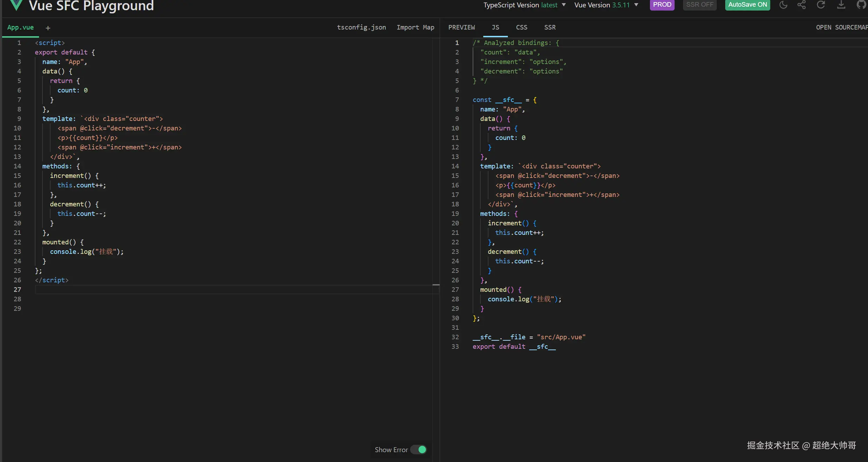Click the share link icon
Viewport: 868px width, 462px height.
pos(802,5)
